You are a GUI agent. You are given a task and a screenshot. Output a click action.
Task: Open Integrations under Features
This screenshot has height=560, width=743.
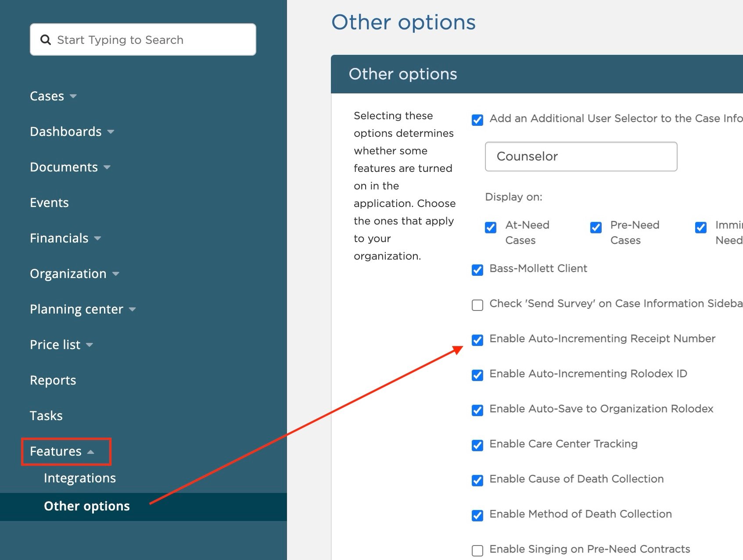click(80, 478)
